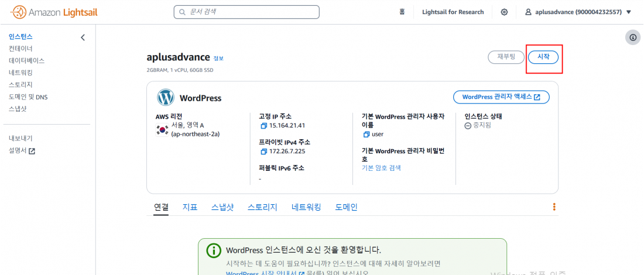Click the 정보 link beside aplusadvance
Image resolution: width=644 pixels, height=275 pixels.
point(218,59)
